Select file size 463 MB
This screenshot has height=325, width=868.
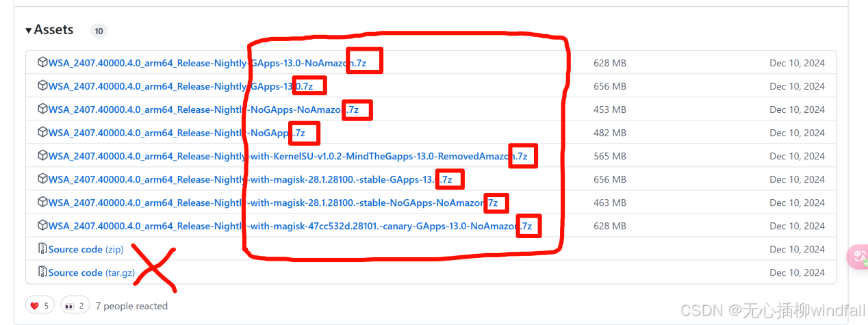pos(610,203)
